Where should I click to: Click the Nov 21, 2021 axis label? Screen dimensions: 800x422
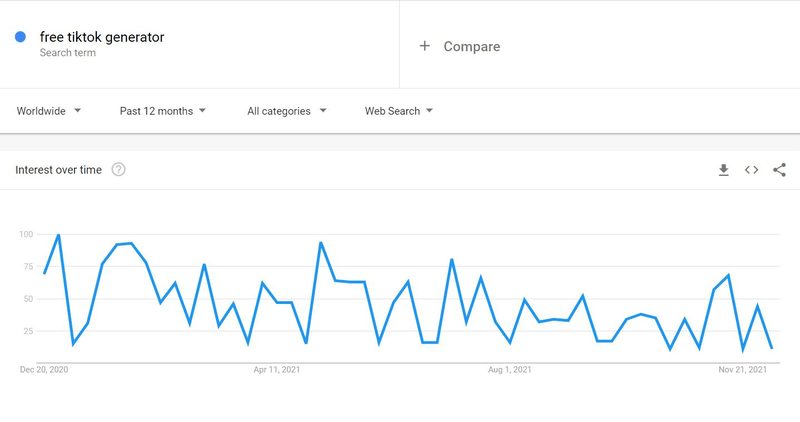tap(742, 369)
